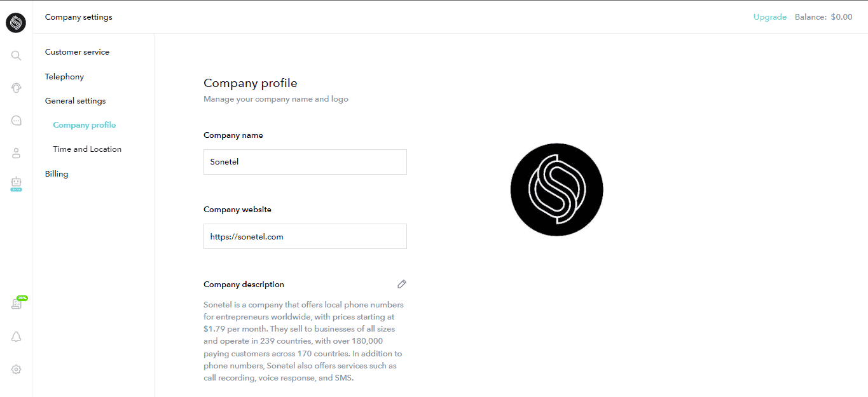Open the search icon in the sidebar
Screen dimensions: 868x397
pyautogui.click(x=16, y=56)
